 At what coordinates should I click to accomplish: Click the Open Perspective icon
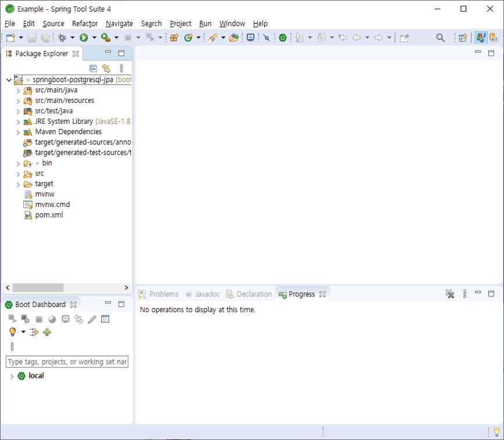pos(463,38)
